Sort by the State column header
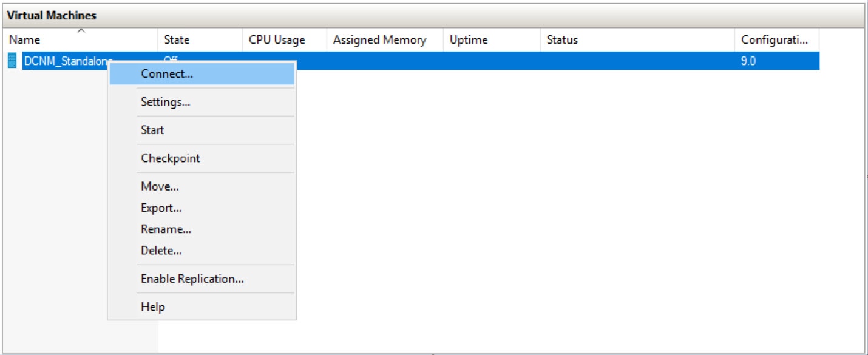The width and height of the screenshot is (868, 355). point(200,40)
